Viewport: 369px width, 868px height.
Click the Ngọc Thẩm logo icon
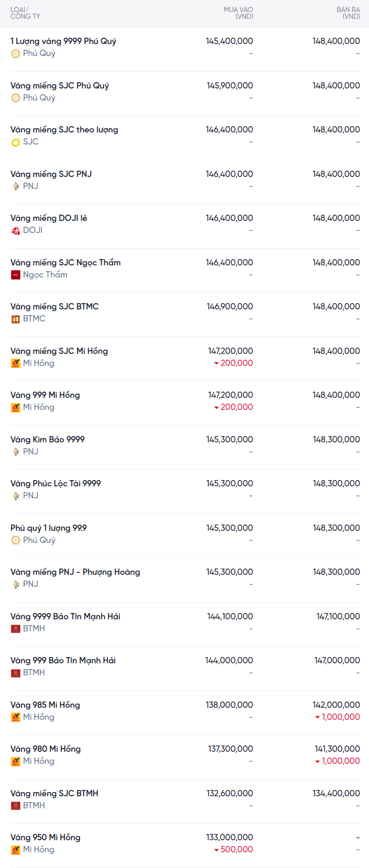[x=16, y=275]
